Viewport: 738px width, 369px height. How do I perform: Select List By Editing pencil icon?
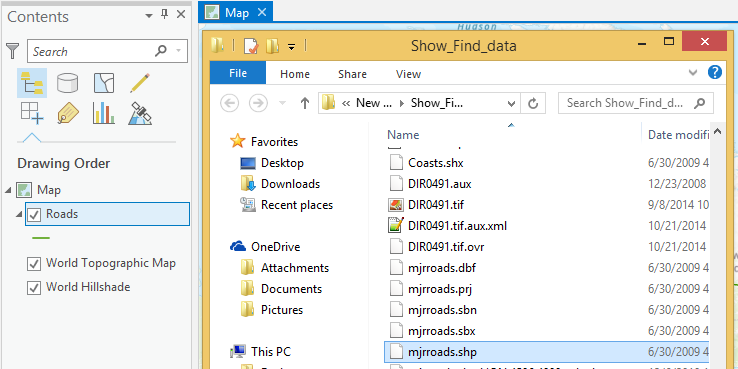pos(140,83)
